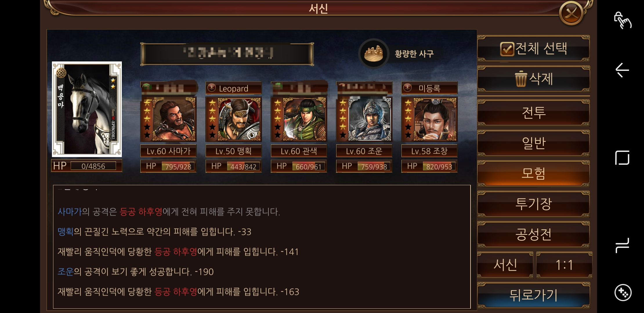The height and width of the screenshot is (313, 644).
Task: Click the round emblem beside 미등록 label
Action: (x=408, y=88)
